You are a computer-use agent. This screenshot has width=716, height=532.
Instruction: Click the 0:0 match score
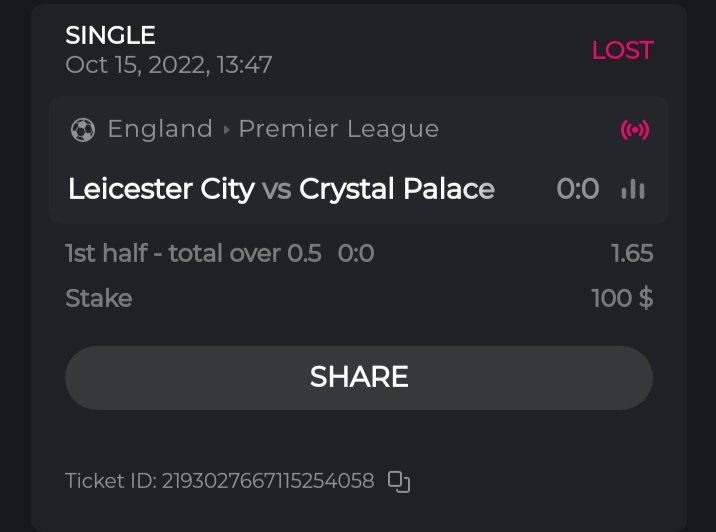pyautogui.click(x=577, y=189)
